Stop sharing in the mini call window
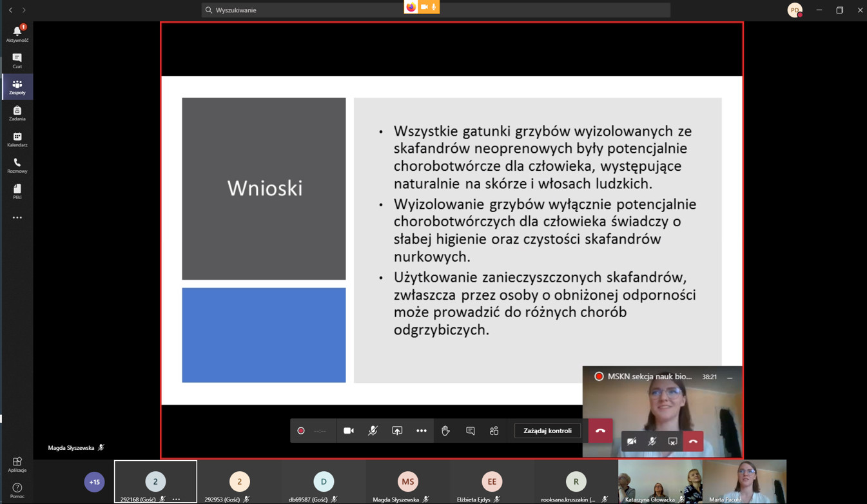This screenshot has height=504, width=867. point(673,441)
